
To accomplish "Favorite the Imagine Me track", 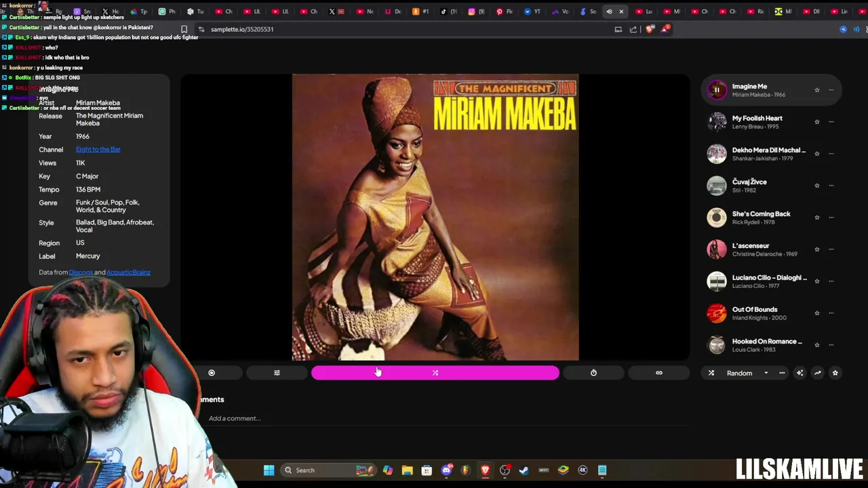I will 817,90.
